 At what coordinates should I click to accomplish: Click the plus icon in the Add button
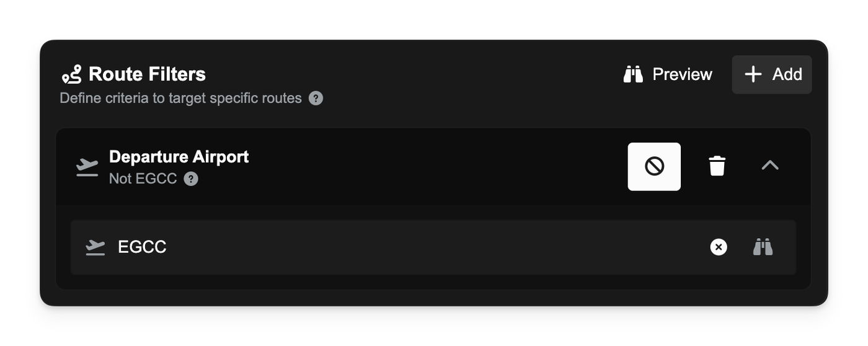point(753,74)
